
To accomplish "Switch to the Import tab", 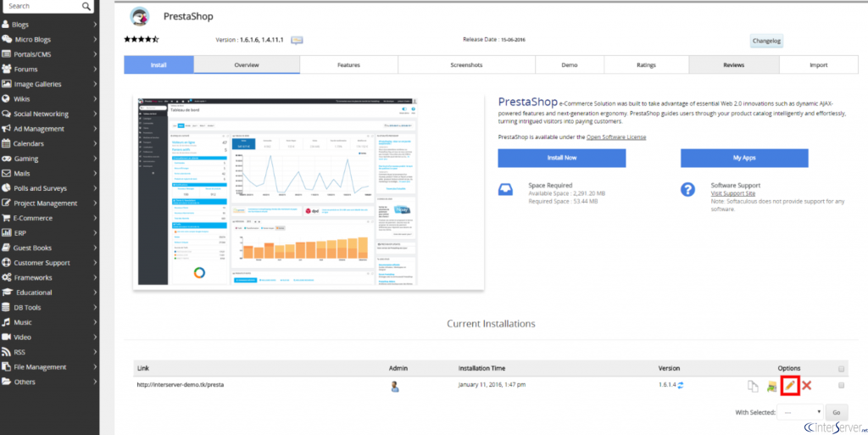I will pos(819,64).
